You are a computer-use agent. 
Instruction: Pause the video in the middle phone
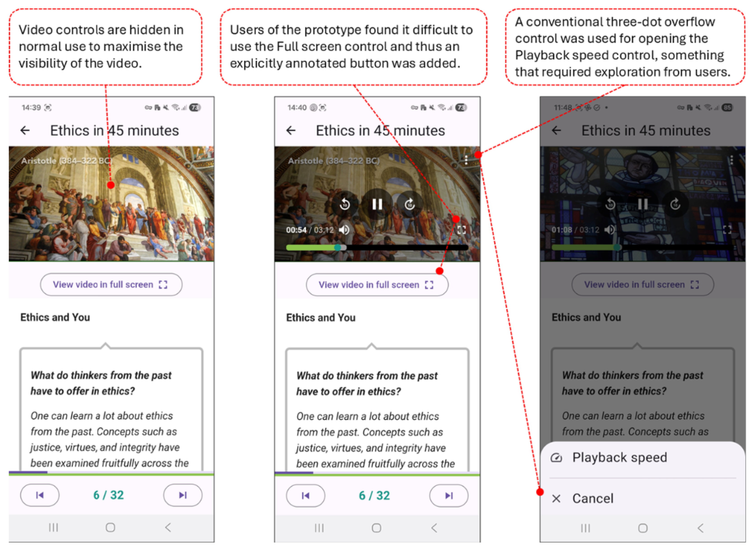click(377, 204)
